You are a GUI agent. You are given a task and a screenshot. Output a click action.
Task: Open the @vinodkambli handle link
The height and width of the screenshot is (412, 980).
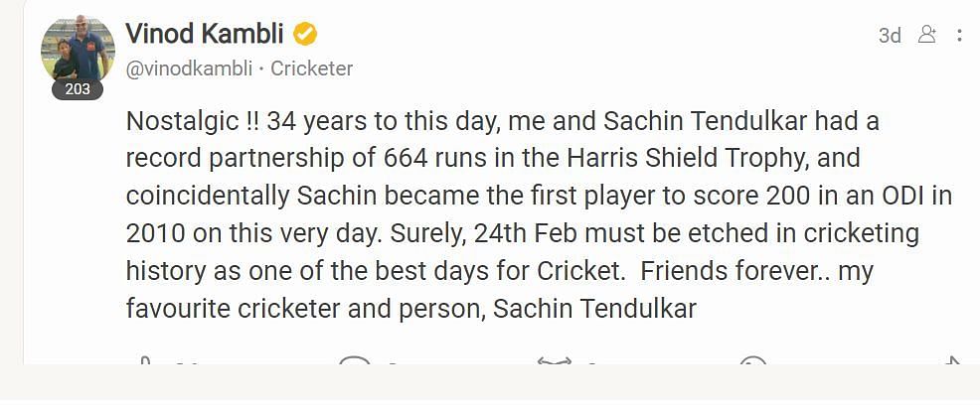[x=189, y=69]
